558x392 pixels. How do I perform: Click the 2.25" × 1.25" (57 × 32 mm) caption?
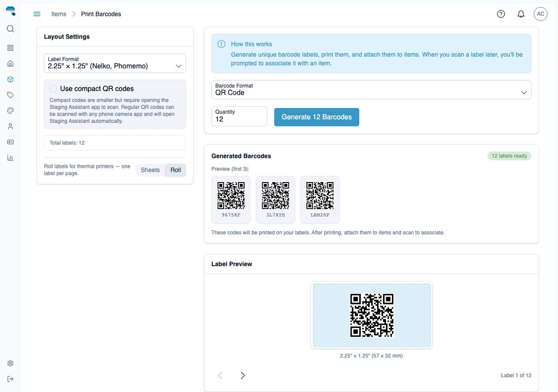point(371,356)
